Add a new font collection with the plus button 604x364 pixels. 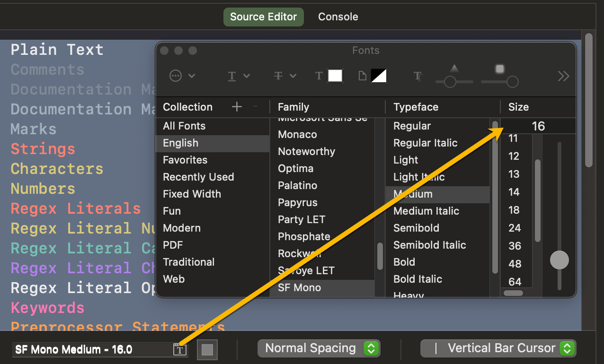click(237, 107)
